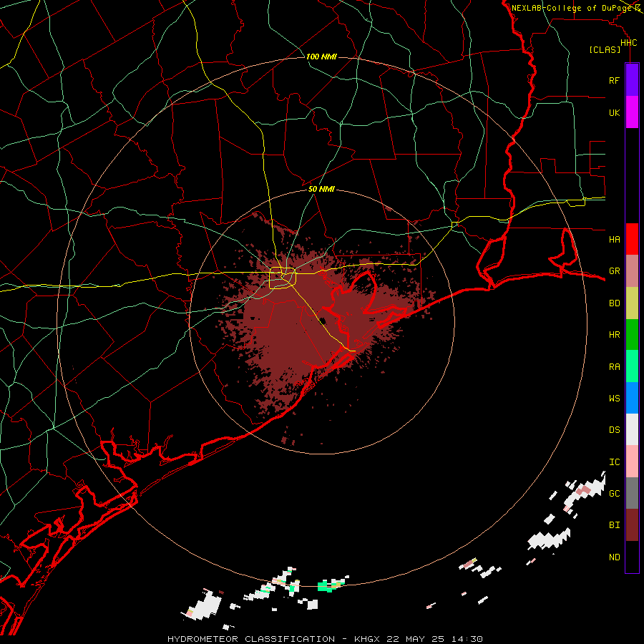This screenshot has width=644, height=644.
Task: Click the BD yellow legend swatch
Action: [x=632, y=303]
